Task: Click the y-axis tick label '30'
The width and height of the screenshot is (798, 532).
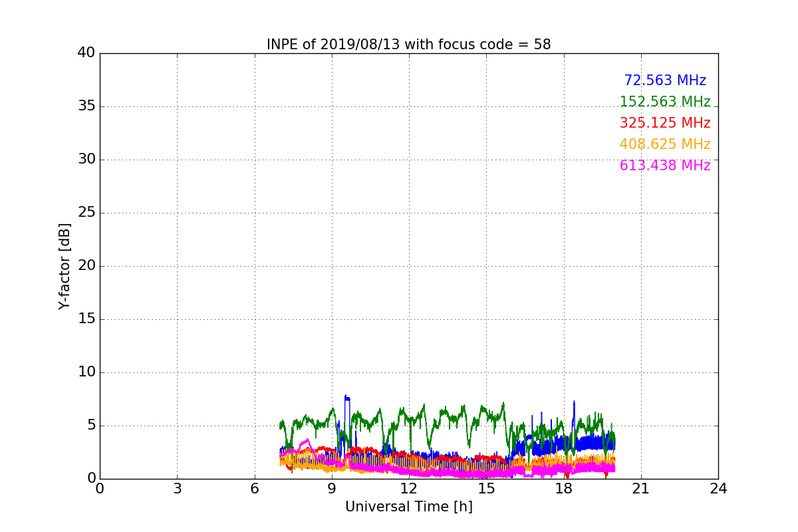Action: tap(86, 160)
